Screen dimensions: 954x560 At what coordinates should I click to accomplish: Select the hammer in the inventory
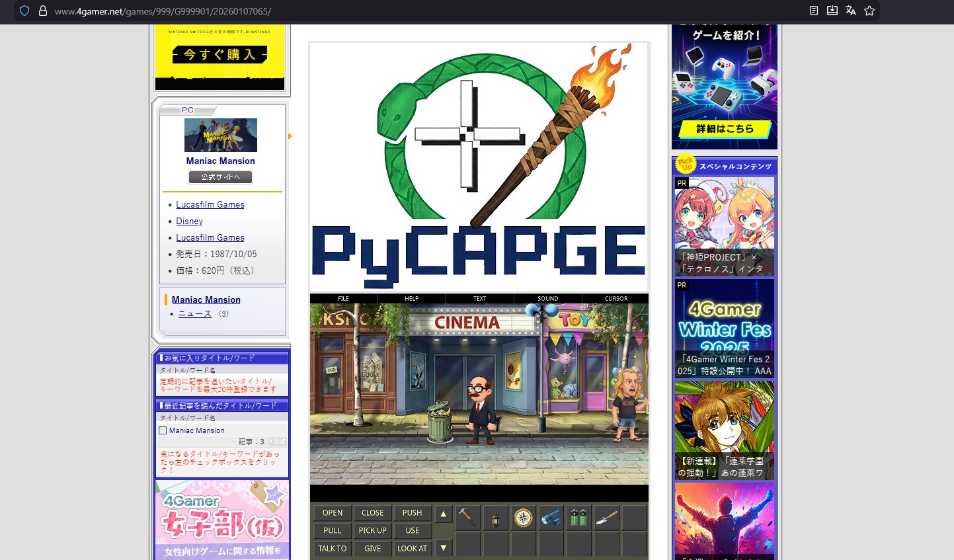coord(467,518)
